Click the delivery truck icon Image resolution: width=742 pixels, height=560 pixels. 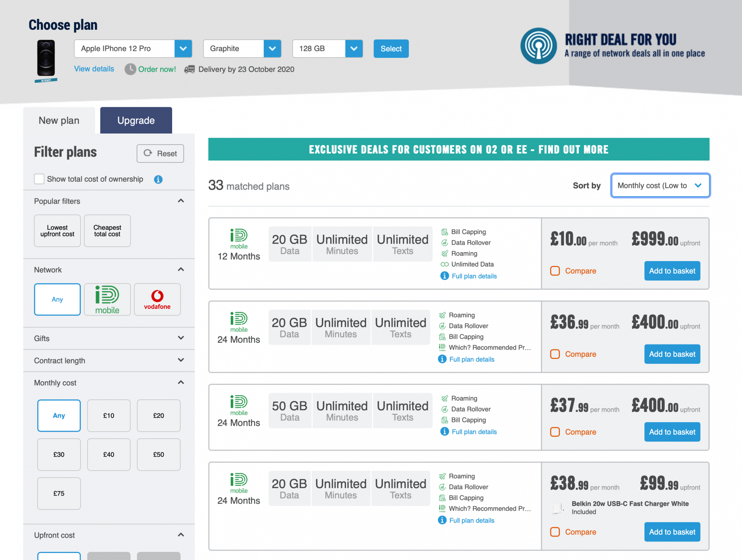190,69
